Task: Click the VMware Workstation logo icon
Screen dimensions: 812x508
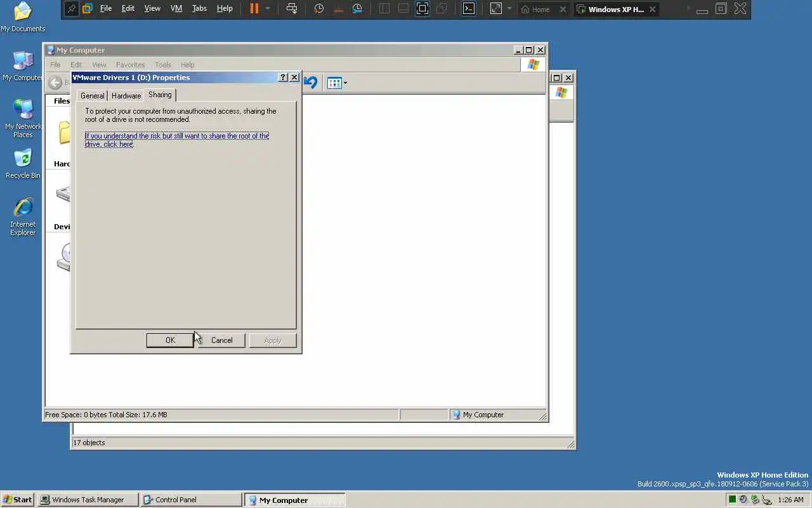Action: tap(88, 9)
